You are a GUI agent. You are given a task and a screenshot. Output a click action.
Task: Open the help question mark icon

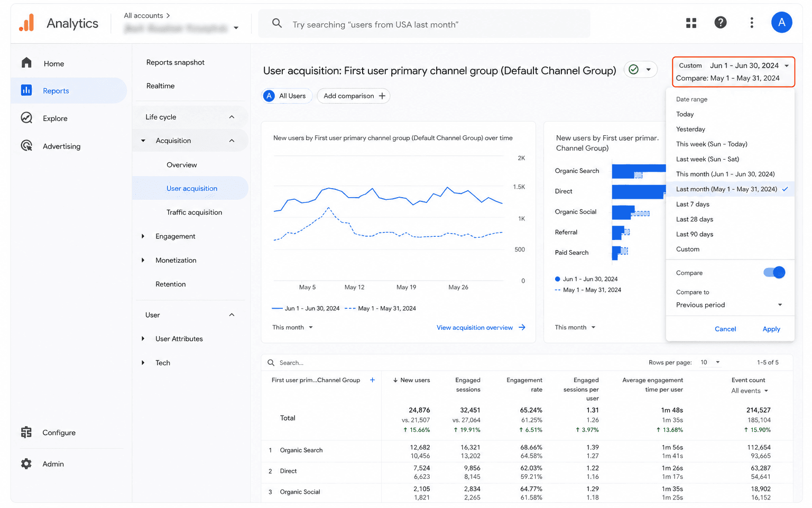(721, 22)
